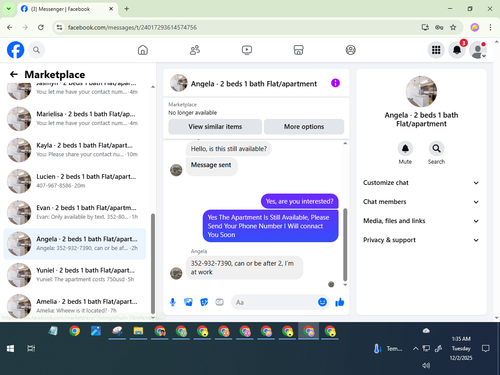
Task: Open the Marketplace storefront icon
Action: tap(298, 50)
